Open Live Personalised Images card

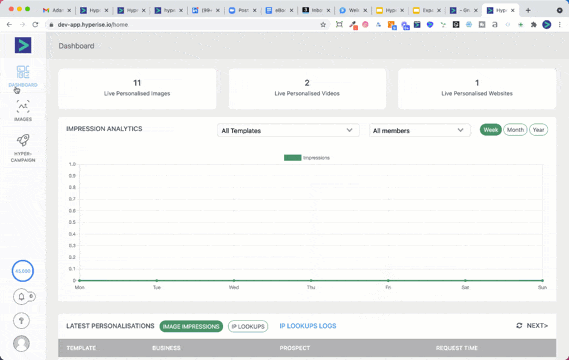[137, 89]
